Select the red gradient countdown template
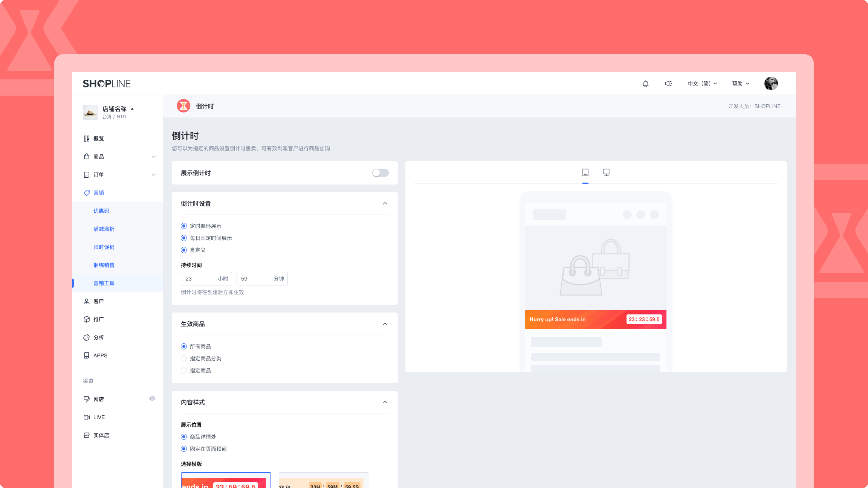The image size is (868, 488). click(226, 481)
